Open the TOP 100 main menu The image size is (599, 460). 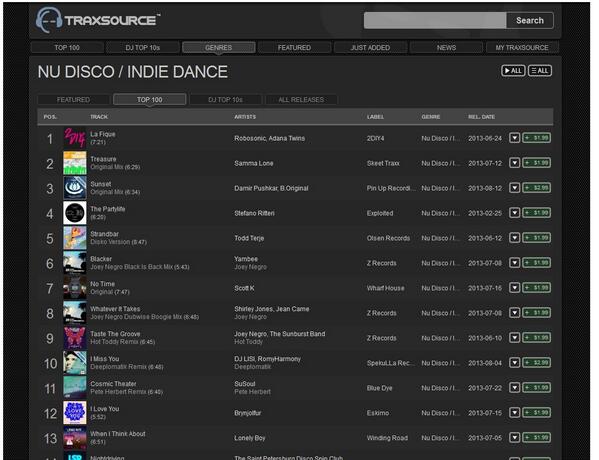click(x=67, y=47)
